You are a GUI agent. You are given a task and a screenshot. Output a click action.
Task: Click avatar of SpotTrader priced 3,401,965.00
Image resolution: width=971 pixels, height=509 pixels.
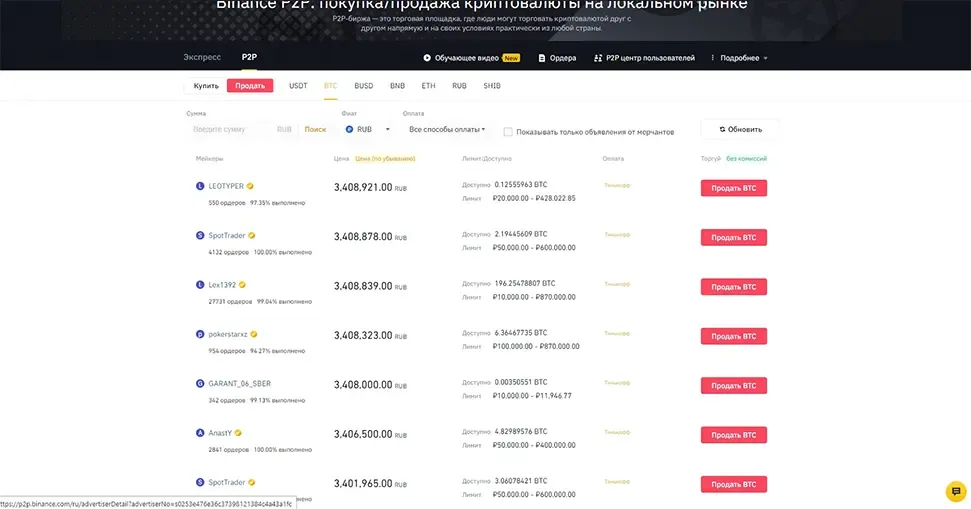pos(200,482)
